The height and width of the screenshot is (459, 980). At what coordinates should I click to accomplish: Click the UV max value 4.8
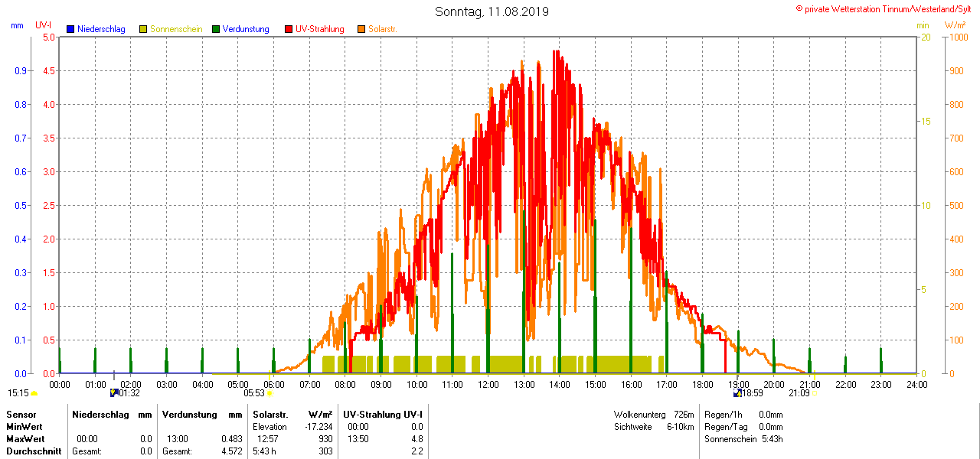(x=416, y=439)
